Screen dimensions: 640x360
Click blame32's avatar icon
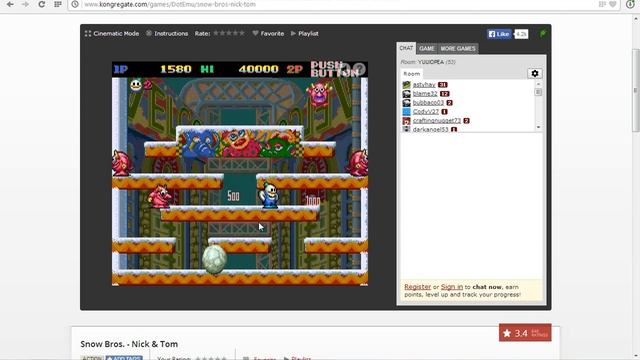pos(406,93)
